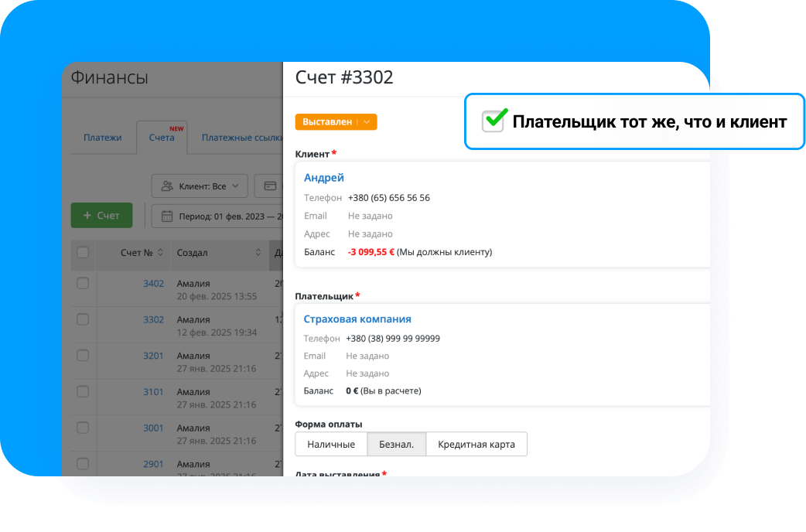806x532 pixels.
Task: Open the Период date range picker
Action: (x=220, y=216)
